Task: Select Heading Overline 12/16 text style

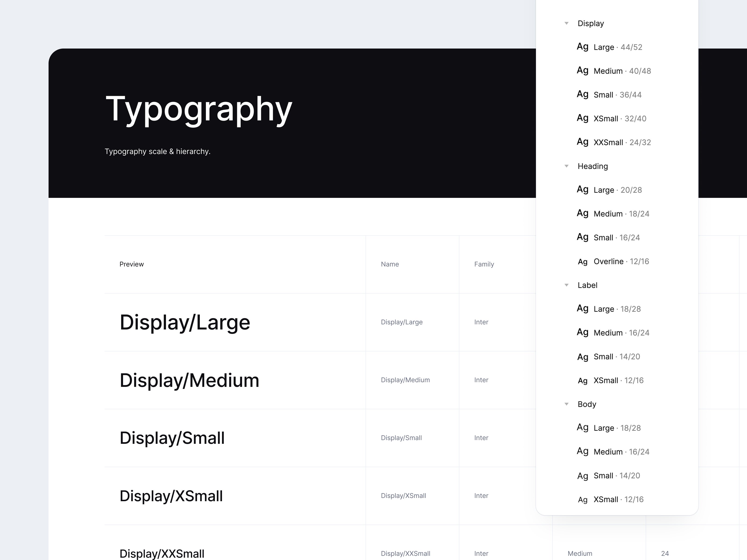Action: coord(613,261)
